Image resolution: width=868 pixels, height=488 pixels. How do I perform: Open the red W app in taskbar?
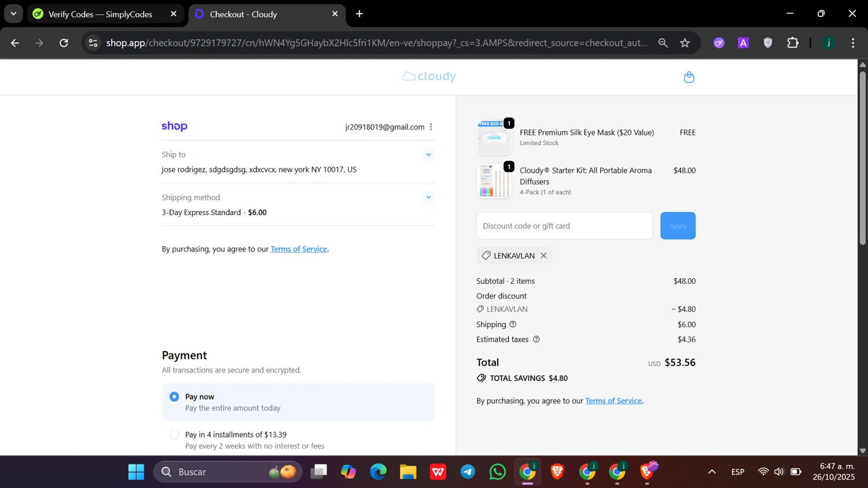[438, 472]
